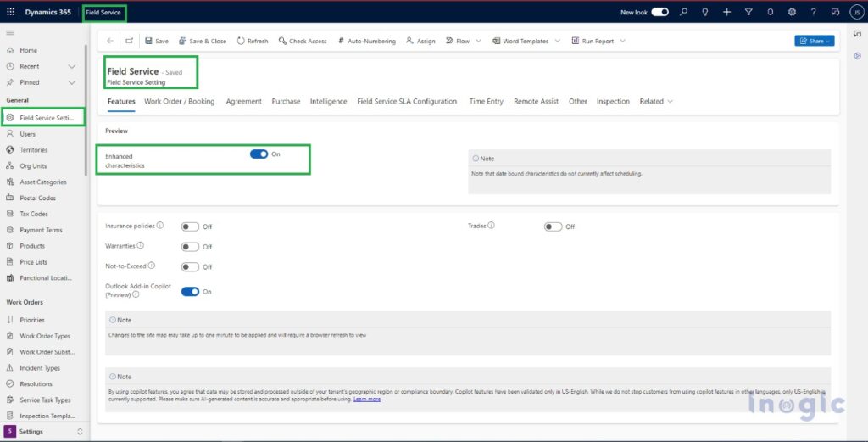
Task: Click Word Templates command
Action: (520, 41)
